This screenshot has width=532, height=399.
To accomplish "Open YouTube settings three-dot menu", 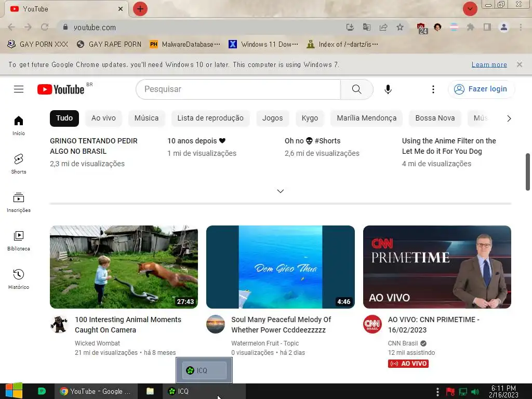I will (433, 89).
